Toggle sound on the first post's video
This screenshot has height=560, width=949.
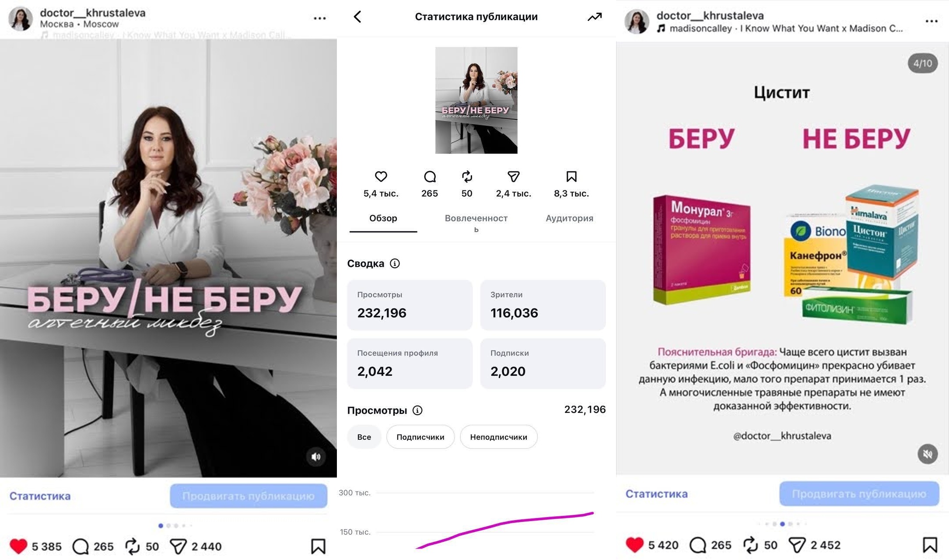(x=316, y=457)
